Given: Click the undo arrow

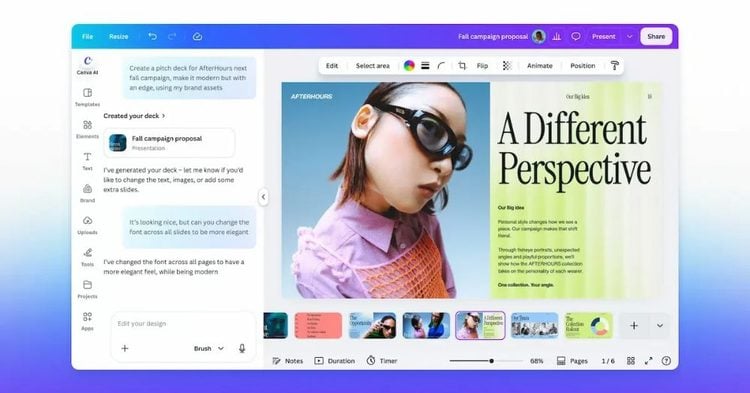Looking at the screenshot, I should pos(152,36).
